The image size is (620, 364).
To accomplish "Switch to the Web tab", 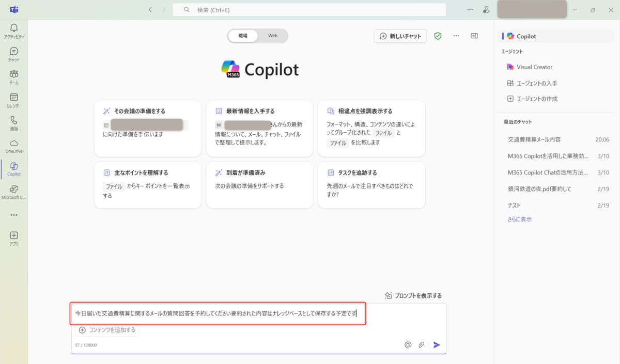I will pyautogui.click(x=272, y=36).
